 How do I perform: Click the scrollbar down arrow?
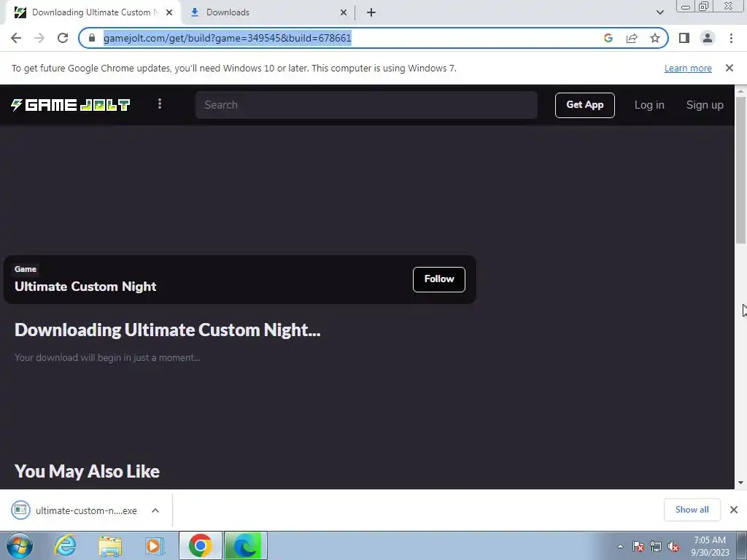coord(740,483)
